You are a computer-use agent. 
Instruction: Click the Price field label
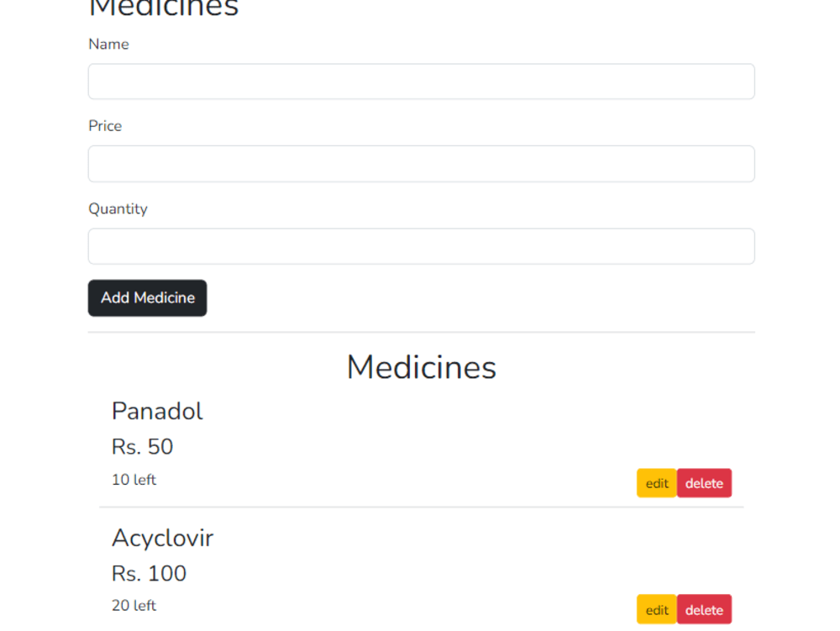106,126
